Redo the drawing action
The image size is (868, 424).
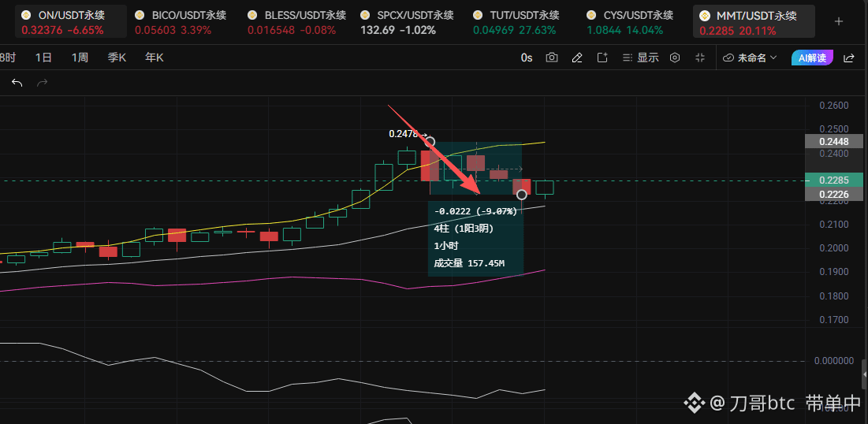tap(42, 83)
